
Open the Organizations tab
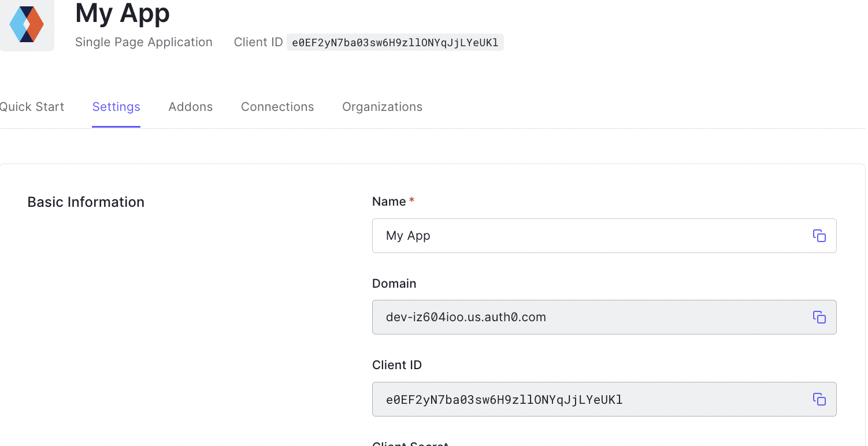tap(382, 107)
